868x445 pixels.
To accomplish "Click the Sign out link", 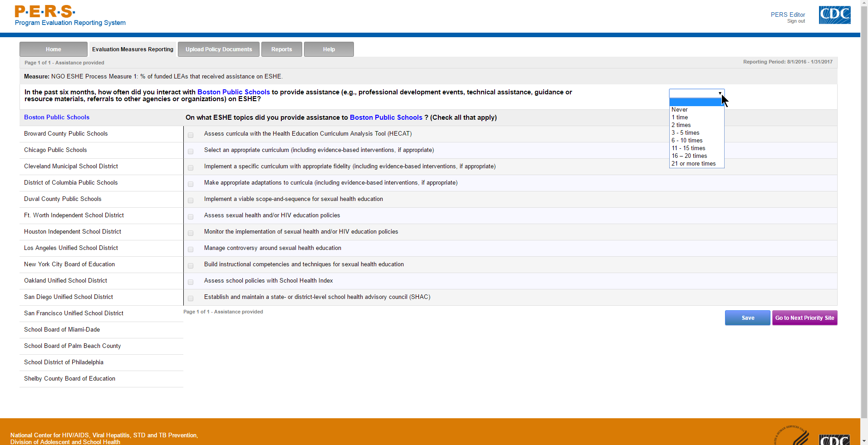I will point(796,21).
